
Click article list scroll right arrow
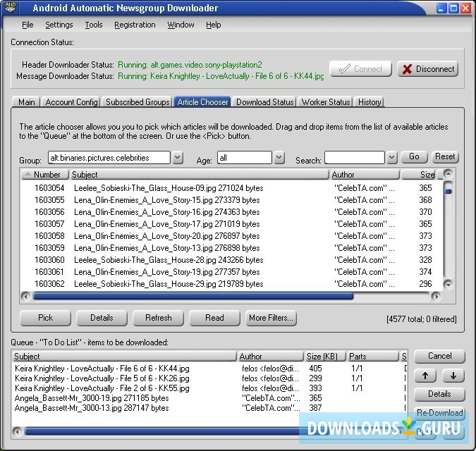pyautogui.click(x=436, y=296)
